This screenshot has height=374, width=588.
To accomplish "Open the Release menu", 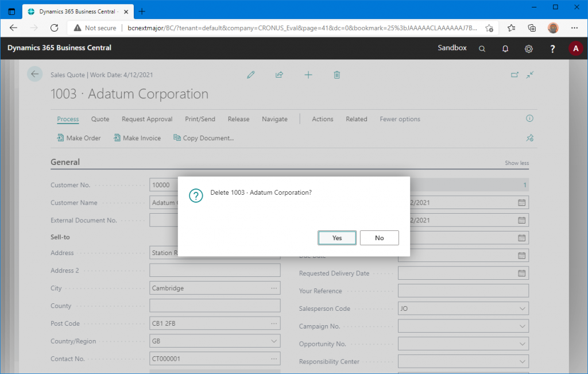I will tap(238, 119).
